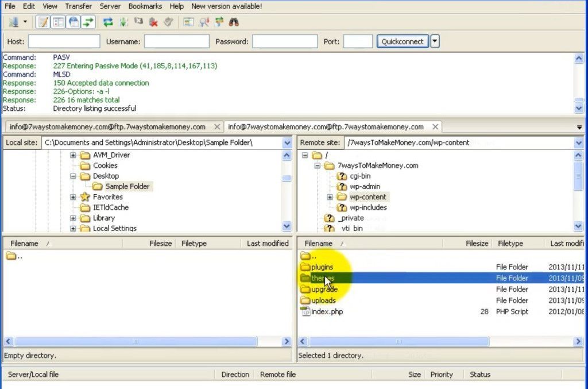Screen dimensions: 588x389
Task: Toggle message log display
Action: (x=42, y=22)
